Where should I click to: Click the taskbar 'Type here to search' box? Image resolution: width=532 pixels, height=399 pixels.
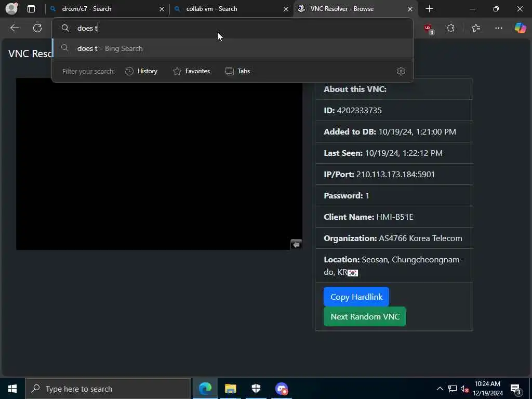pyautogui.click(x=108, y=389)
